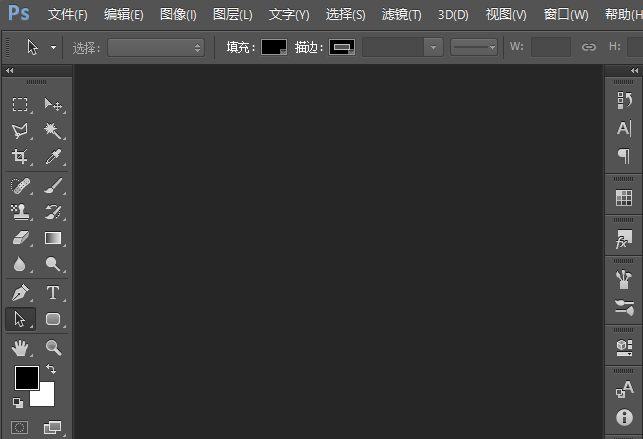
Task: Open the History panel icon
Action: point(624,100)
